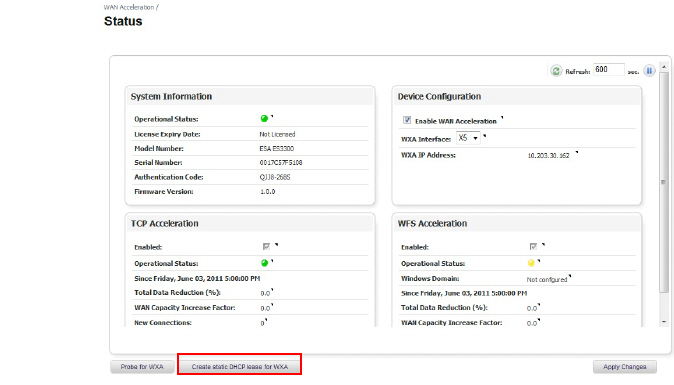
Task: Click Create static DHCP lease for WXA
Action: coord(240,367)
